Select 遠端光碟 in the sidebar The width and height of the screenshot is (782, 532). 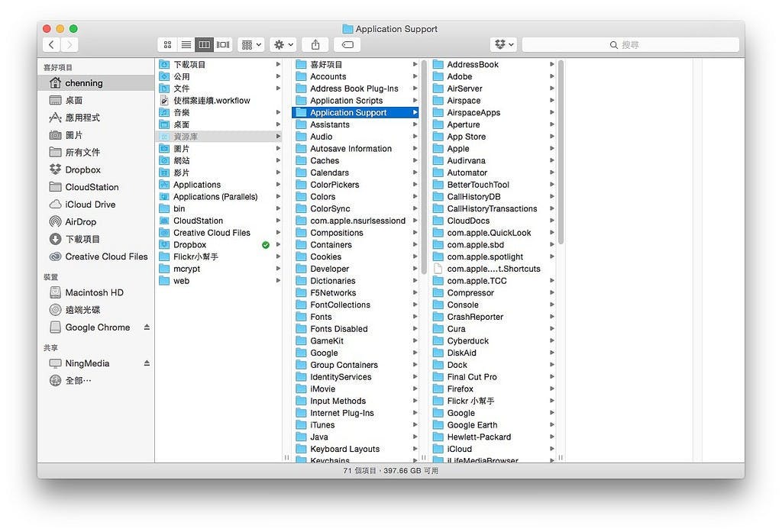[x=96, y=310]
